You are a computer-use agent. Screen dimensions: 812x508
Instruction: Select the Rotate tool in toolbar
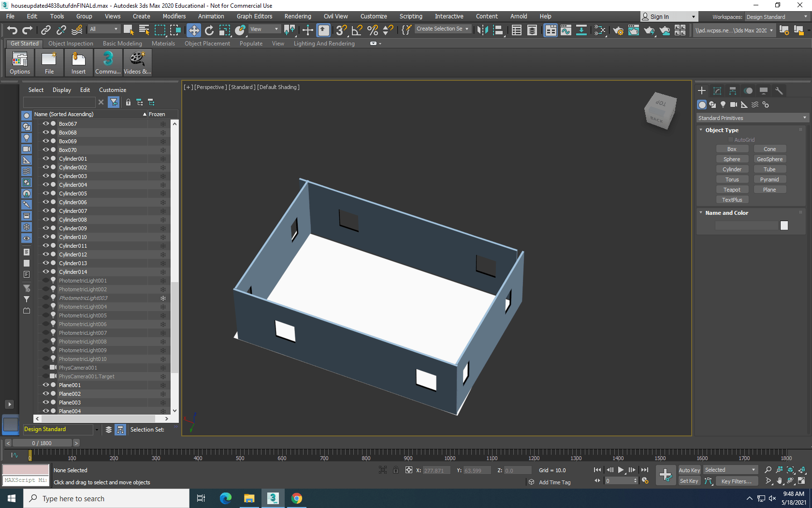pos(209,30)
